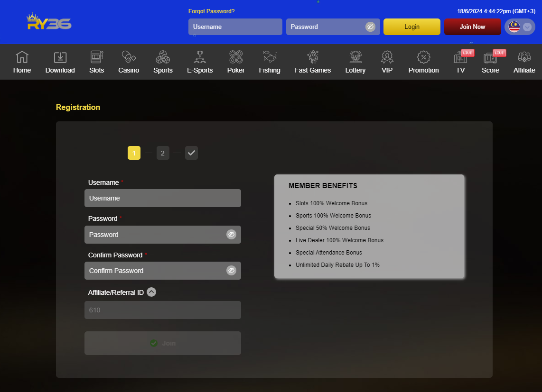
Task: Select the Casino chips icon
Action: coord(129,57)
